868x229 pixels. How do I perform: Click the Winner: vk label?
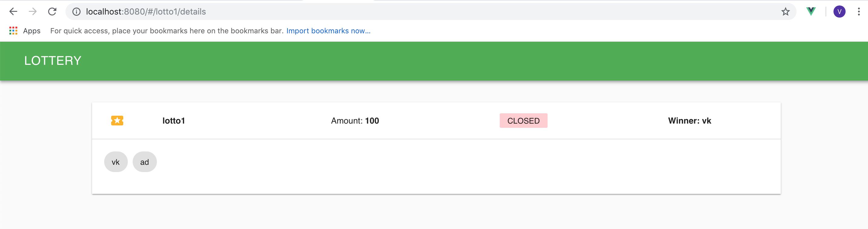click(689, 121)
